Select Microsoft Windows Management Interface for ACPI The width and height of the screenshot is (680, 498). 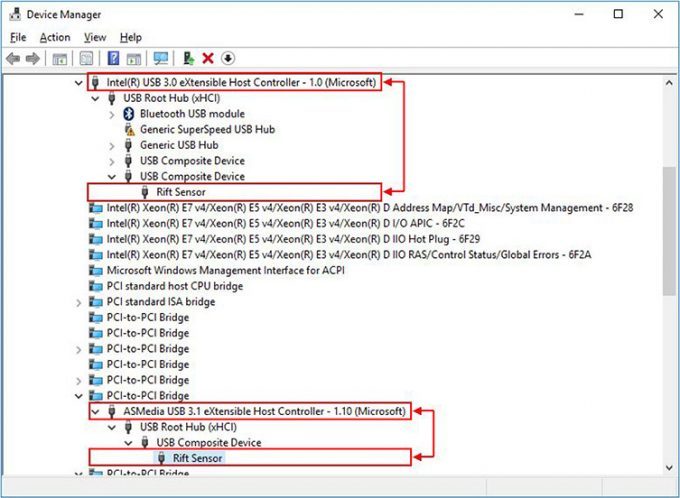pos(226,270)
